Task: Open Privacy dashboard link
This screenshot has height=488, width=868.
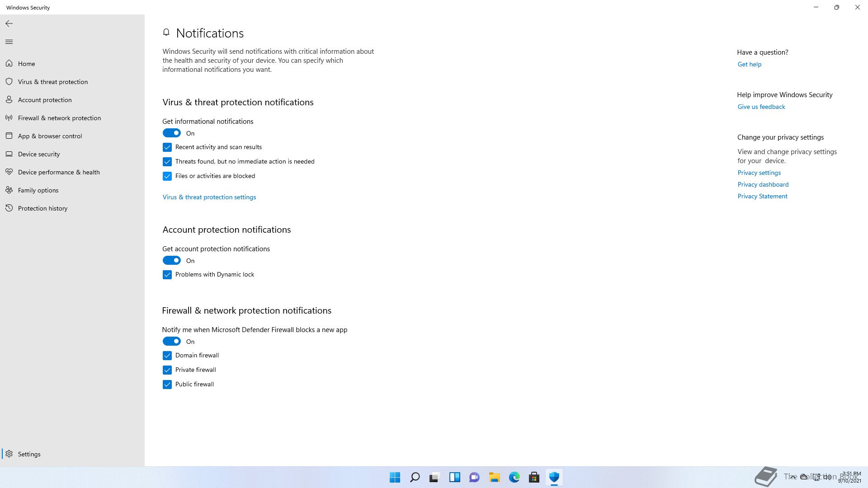Action: click(763, 184)
